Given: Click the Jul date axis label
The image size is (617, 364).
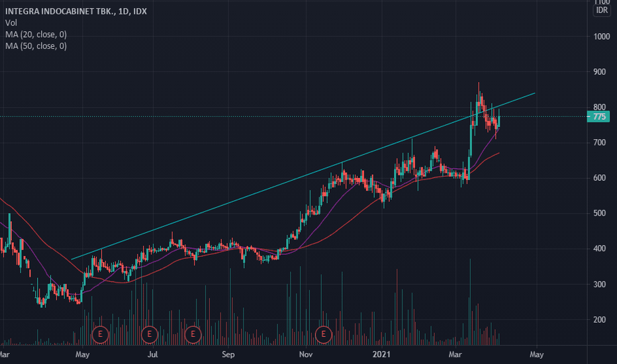Looking at the screenshot, I should [153, 355].
